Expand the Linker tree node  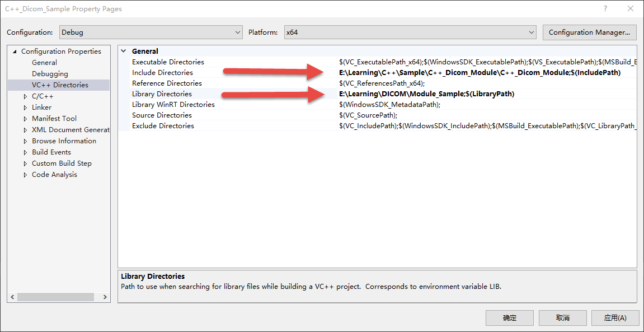pyautogui.click(x=25, y=107)
